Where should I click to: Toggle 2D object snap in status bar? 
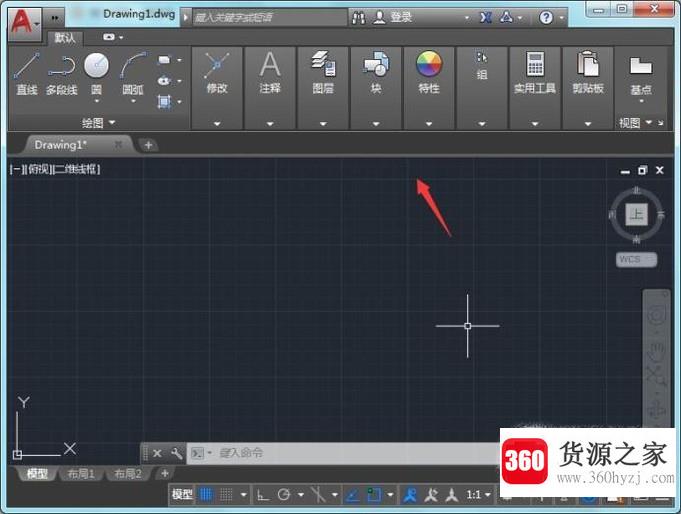[x=374, y=494]
